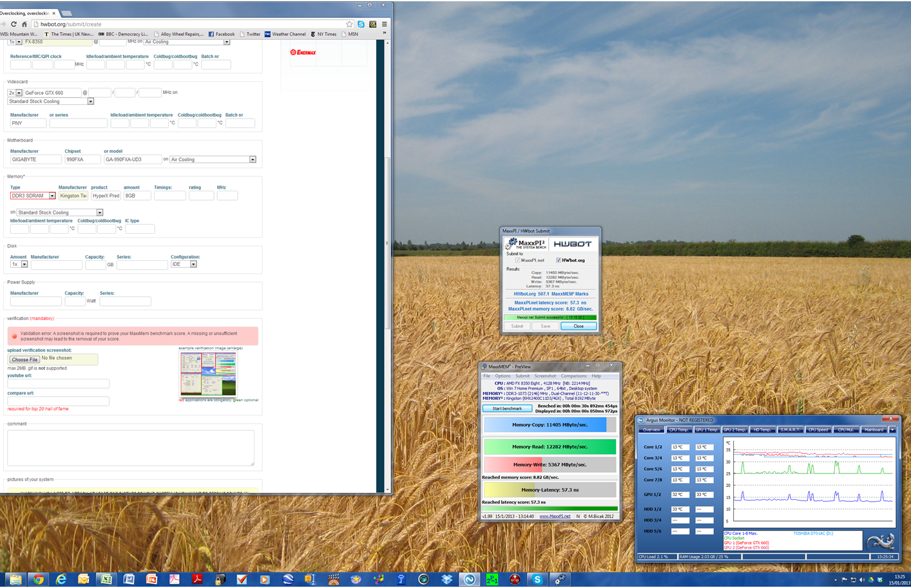Viewport: 911px width, 588px height.
Task: Click the Save button in the submit dialog
Action: (x=545, y=327)
